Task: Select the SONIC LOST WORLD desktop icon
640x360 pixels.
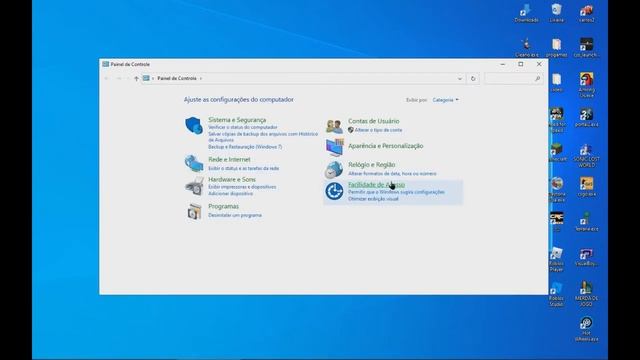Action: tap(586, 156)
